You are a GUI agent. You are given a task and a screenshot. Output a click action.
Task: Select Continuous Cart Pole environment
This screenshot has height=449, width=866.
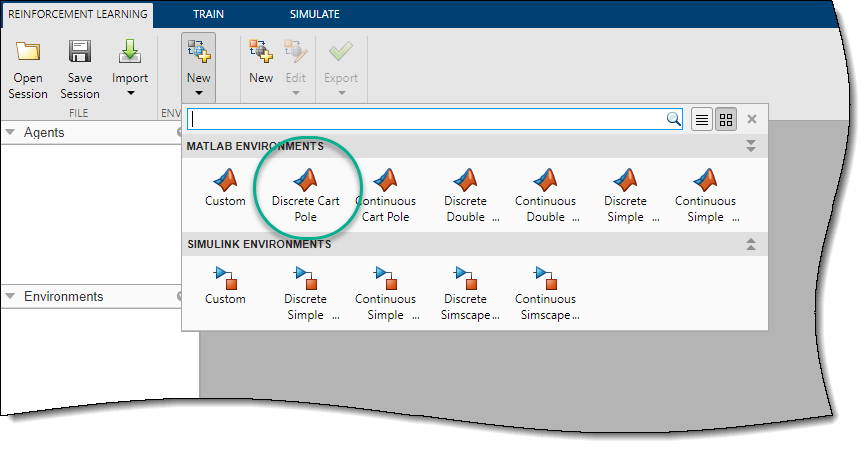pyautogui.click(x=386, y=196)
